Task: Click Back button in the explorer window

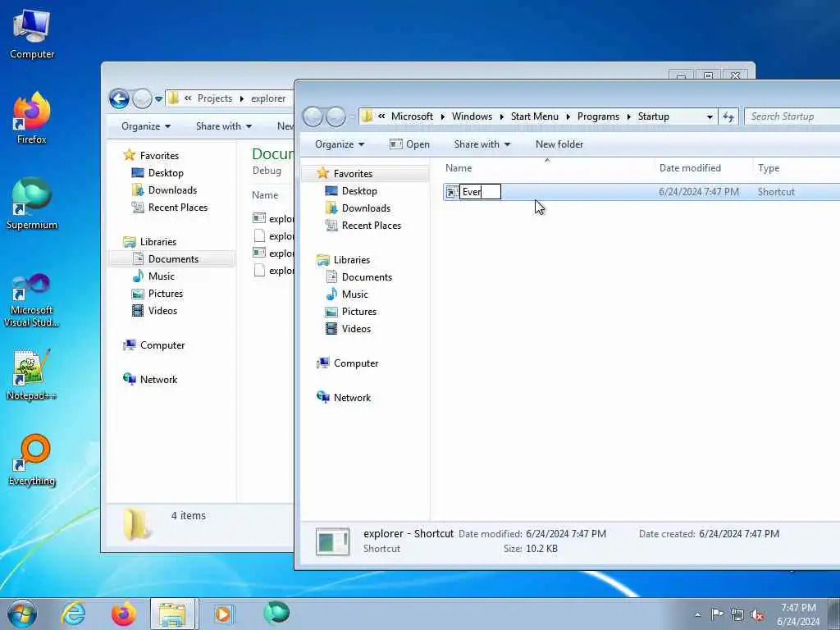Action: 119,98
